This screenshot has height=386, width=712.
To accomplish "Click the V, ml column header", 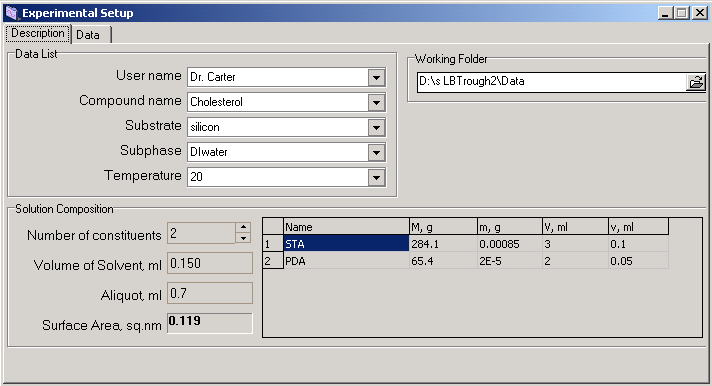I will 575,227.
